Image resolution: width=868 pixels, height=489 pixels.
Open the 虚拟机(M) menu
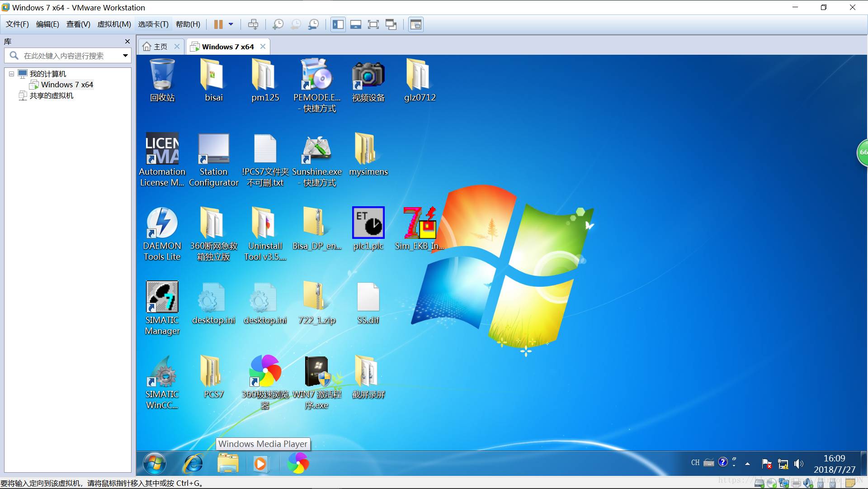(114, 24)
